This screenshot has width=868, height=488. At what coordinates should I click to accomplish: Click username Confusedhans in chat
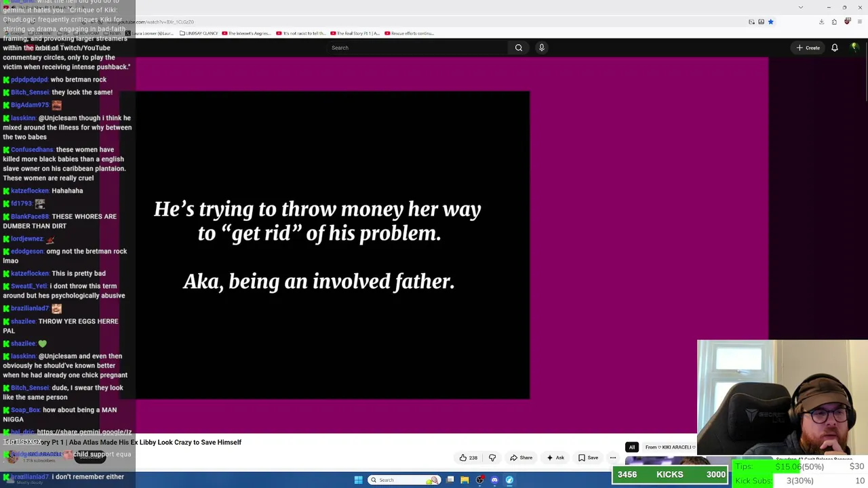click(x=31, y=150)
